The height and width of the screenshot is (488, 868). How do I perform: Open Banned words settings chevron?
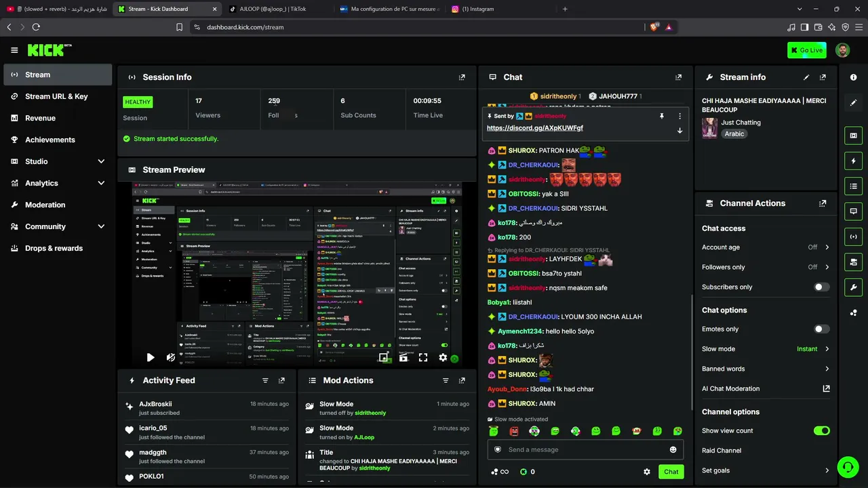[x=827, y=369]
